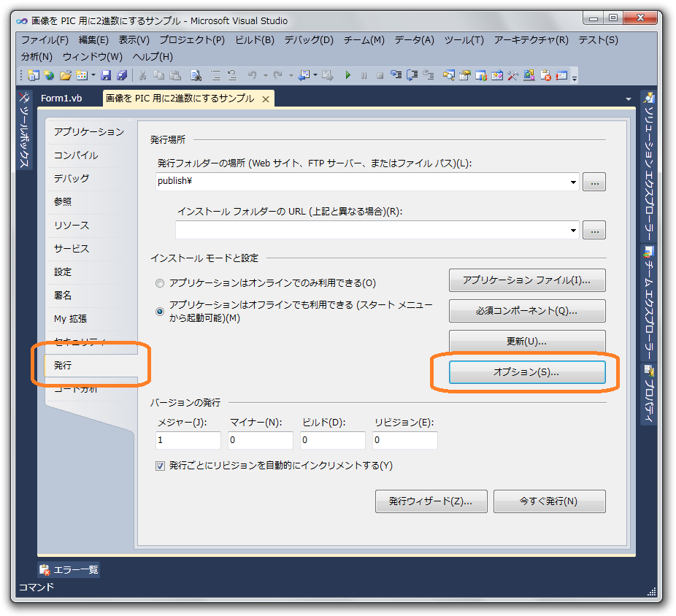This screenshot has height=616, width=676.
Task: Toggle auto-increment revision checkbox
Action: tap(160, 466)
